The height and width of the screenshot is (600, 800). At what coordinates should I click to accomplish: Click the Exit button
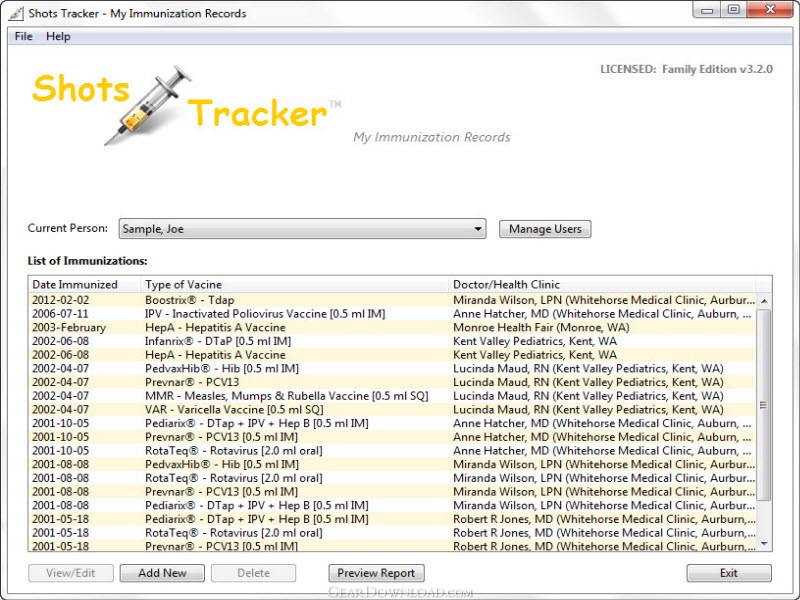click(729, 572)
